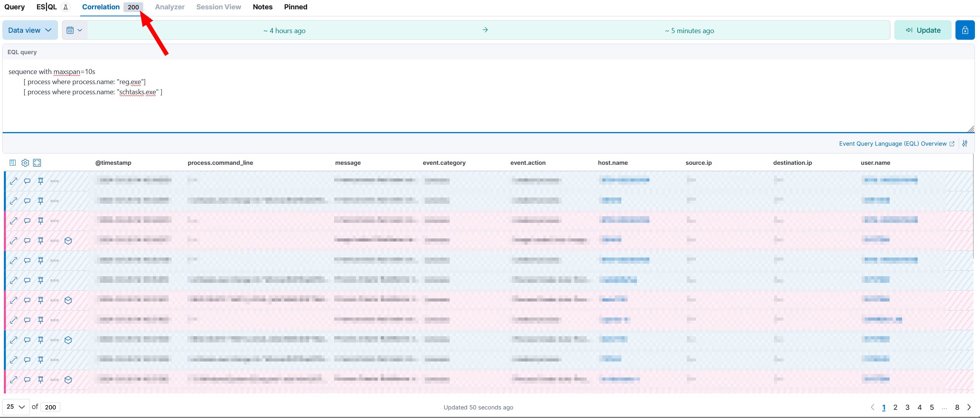Open the Data view dropdown
The height and width of the screenshot is (418, 980).
pyautogui.click(x=30, y=30)
